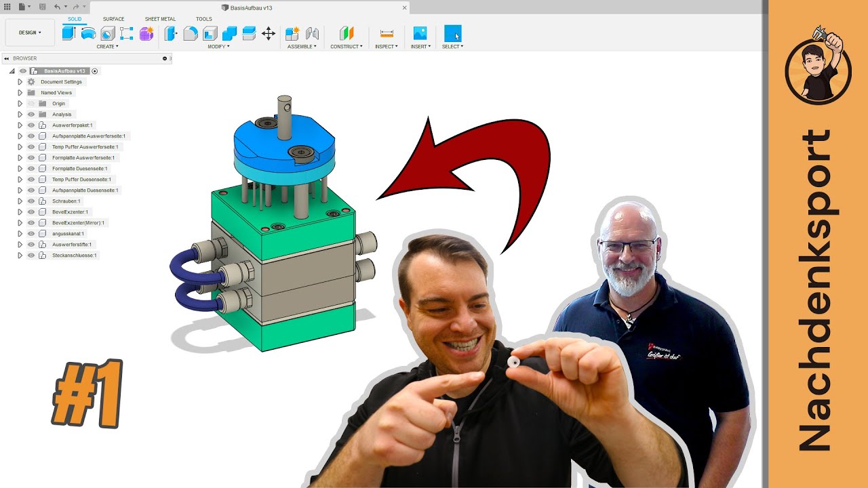Hide Aufspannplatte Auswerferseite:1 component

click(31, 136)
